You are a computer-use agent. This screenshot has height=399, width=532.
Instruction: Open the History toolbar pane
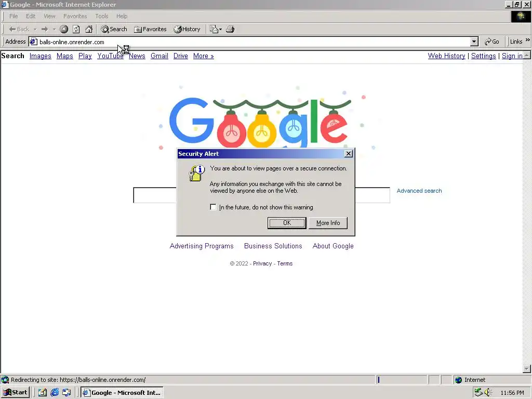[187, 29]
